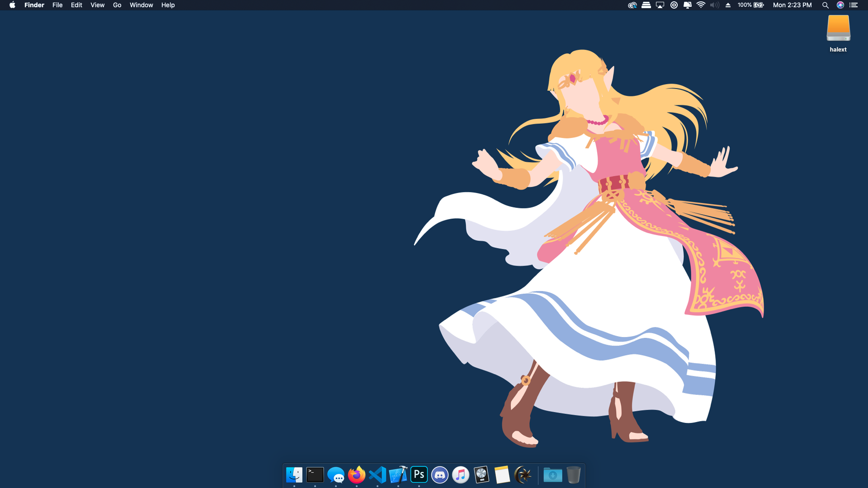Open the Finder application menu

34,5
